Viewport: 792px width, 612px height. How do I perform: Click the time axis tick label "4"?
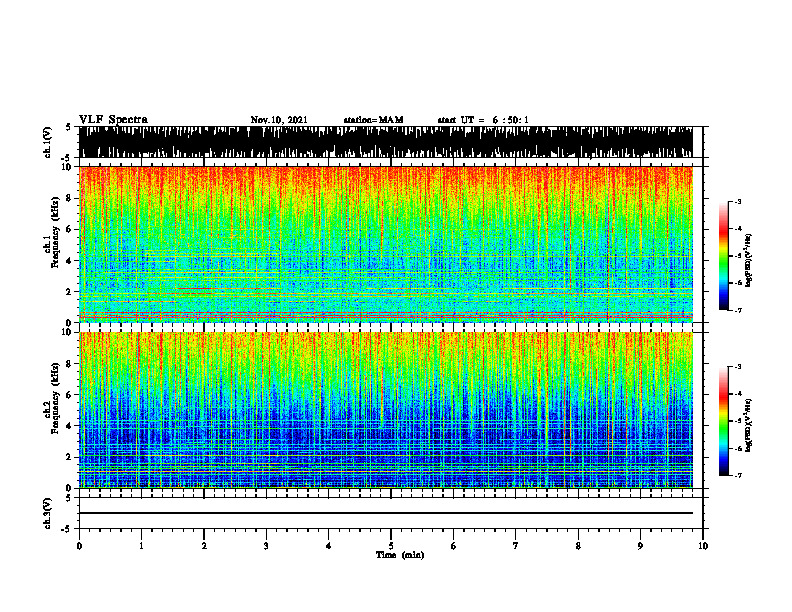coord(329,546)
